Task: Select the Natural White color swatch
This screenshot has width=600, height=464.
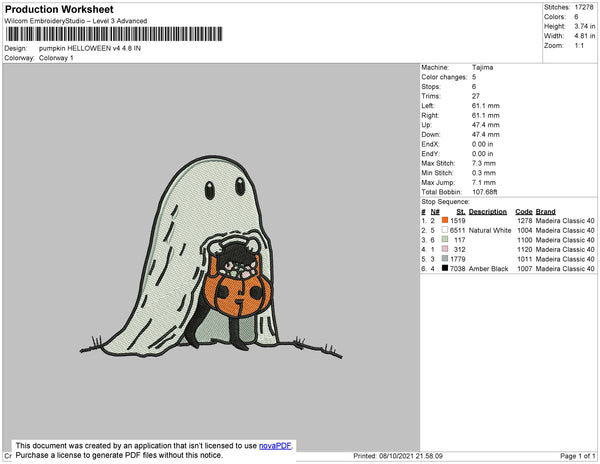Action: point(445,230)
